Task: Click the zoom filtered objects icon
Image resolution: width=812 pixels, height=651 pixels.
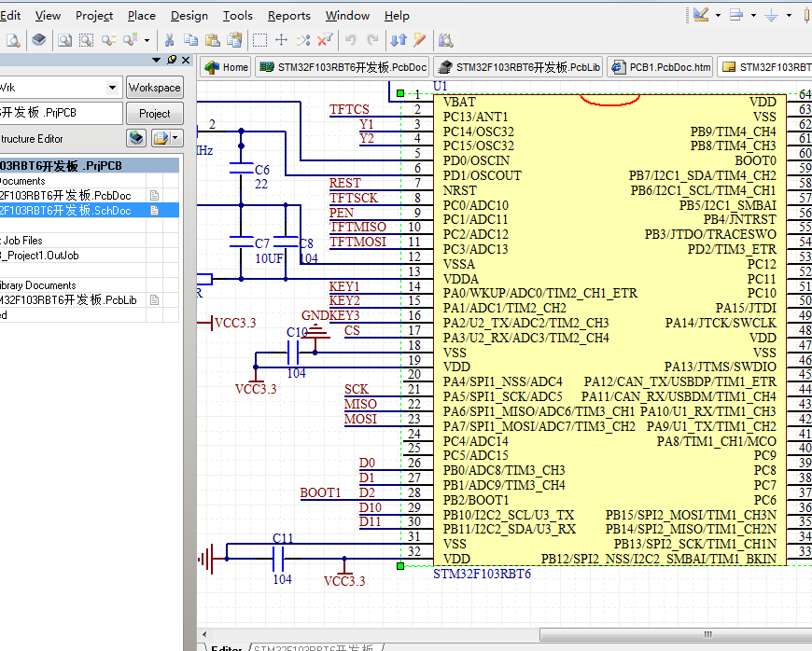Action: pos(130,40)
